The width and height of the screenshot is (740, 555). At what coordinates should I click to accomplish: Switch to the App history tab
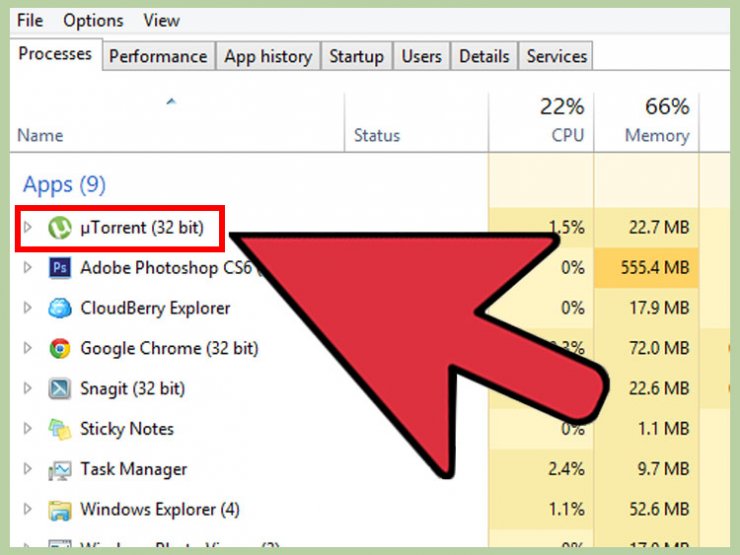tap(268, 56)
